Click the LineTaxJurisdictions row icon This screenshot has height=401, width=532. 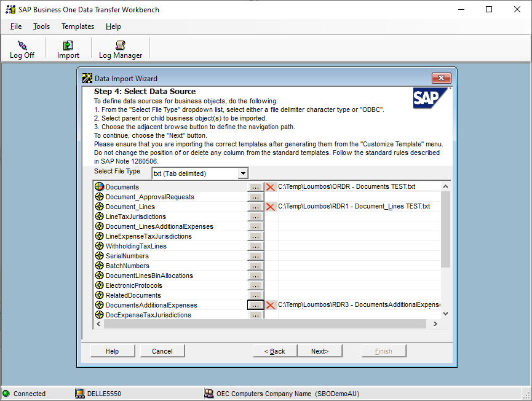pyautogui.click(x=99, y=216)
